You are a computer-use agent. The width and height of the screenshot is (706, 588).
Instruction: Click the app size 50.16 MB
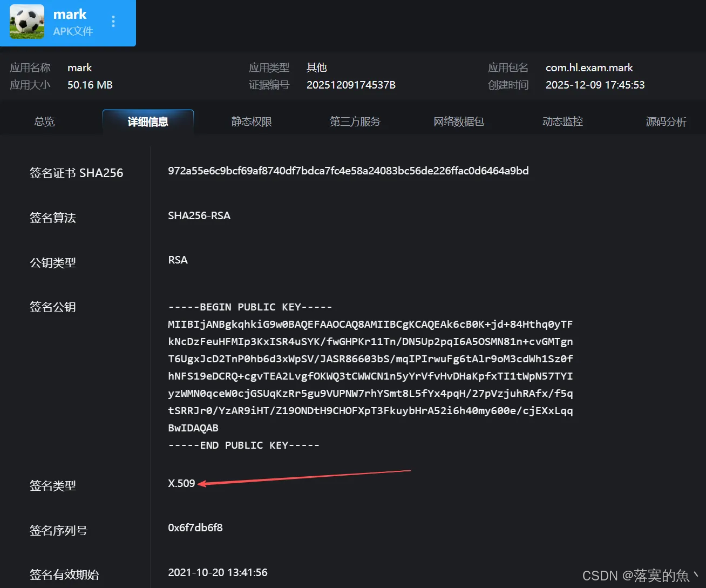[x=90, y=85]
